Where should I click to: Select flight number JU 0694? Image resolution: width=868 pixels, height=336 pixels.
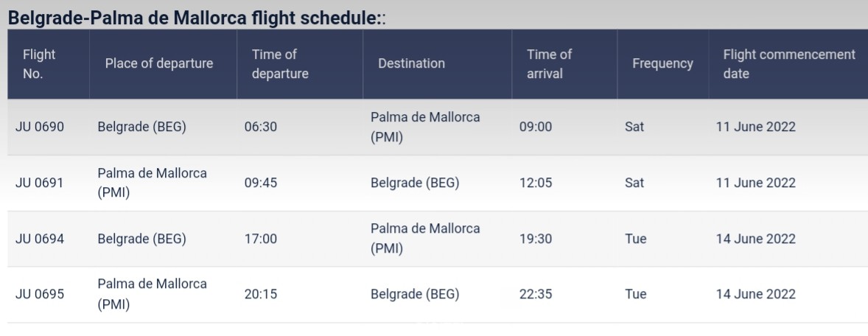(40, 239)
